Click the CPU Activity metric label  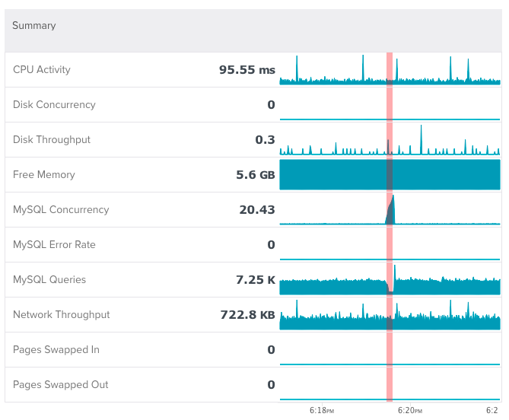click(x=42, y=70)
